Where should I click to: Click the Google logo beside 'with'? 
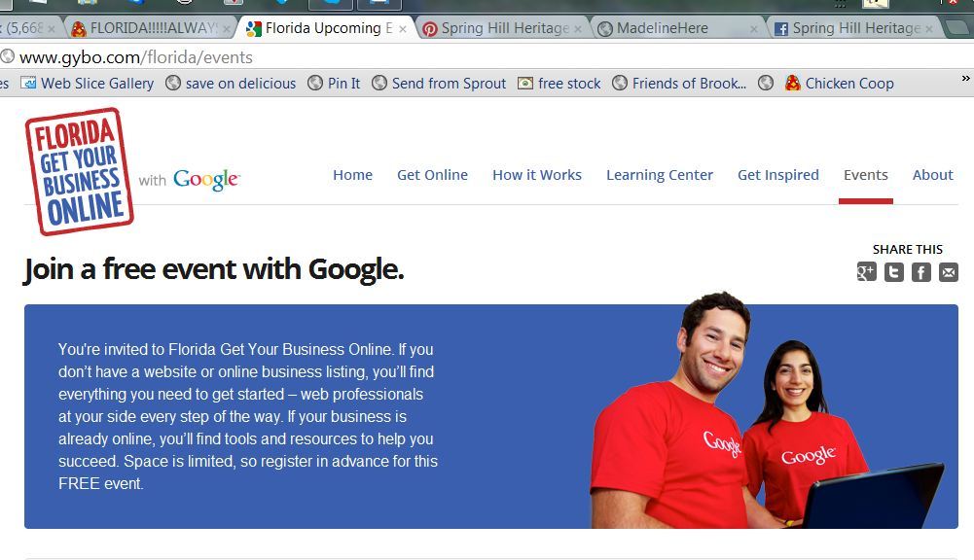tap(206, 180)
